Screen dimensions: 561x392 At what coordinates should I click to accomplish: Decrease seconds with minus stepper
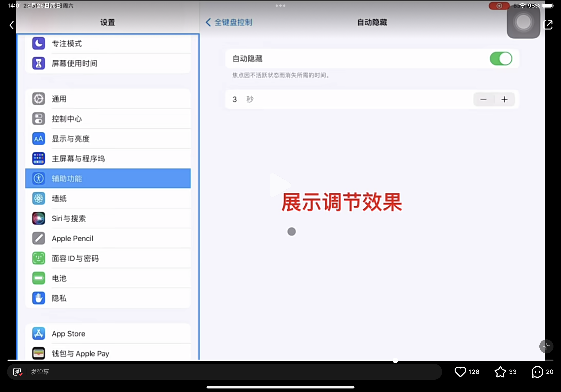483,99
